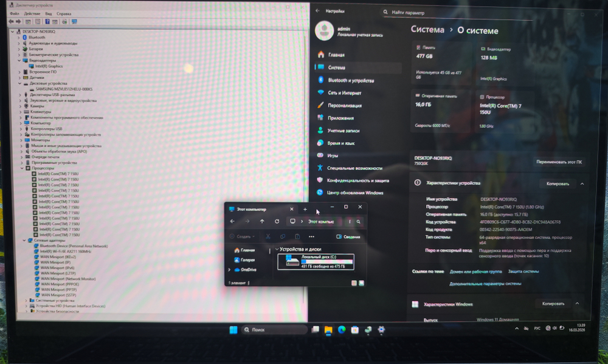Open File Explorer from the taskbar
The height and width of the screenshot is (364, 608).
coord(328,330)
